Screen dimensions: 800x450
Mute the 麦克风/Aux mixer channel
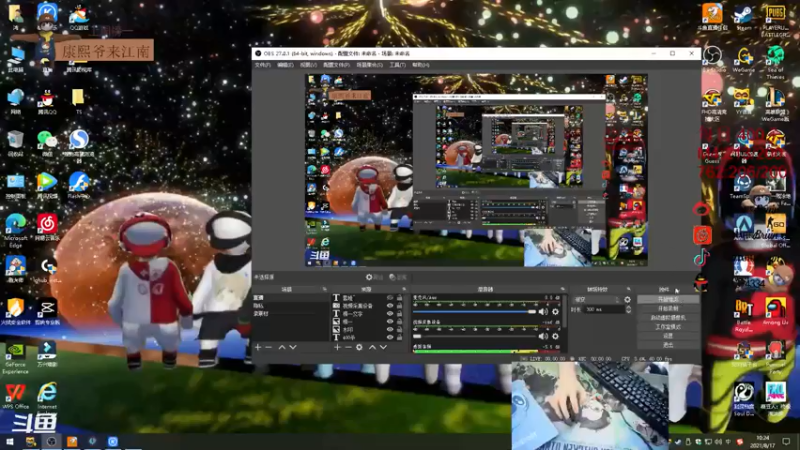pos(543,312)
